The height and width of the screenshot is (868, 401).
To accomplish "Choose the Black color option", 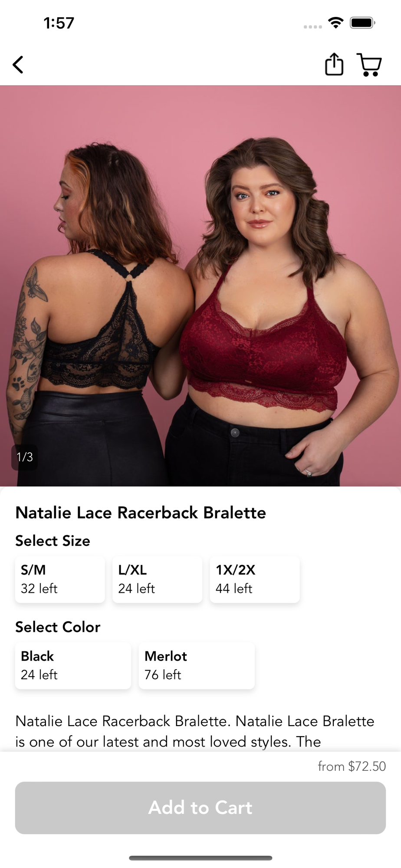I will [x=73, y=666].
